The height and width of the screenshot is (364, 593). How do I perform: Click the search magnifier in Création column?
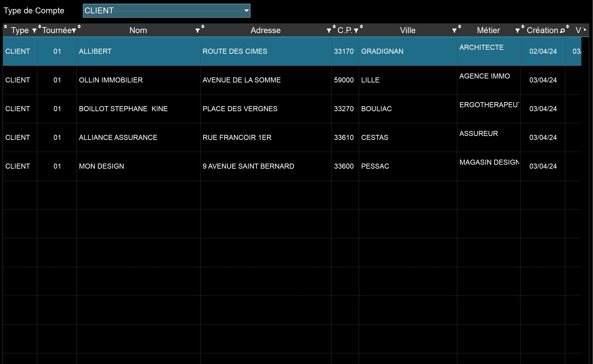pos(563,30)
